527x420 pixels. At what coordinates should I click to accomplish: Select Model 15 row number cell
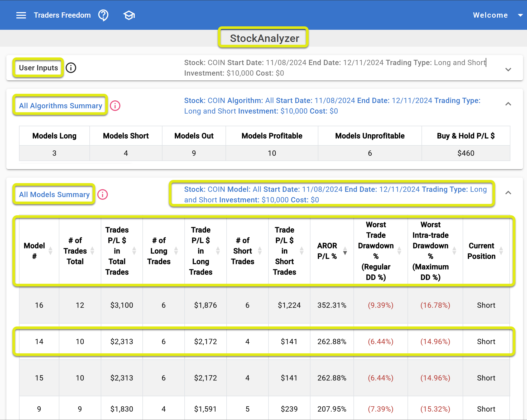pos(39,378)
